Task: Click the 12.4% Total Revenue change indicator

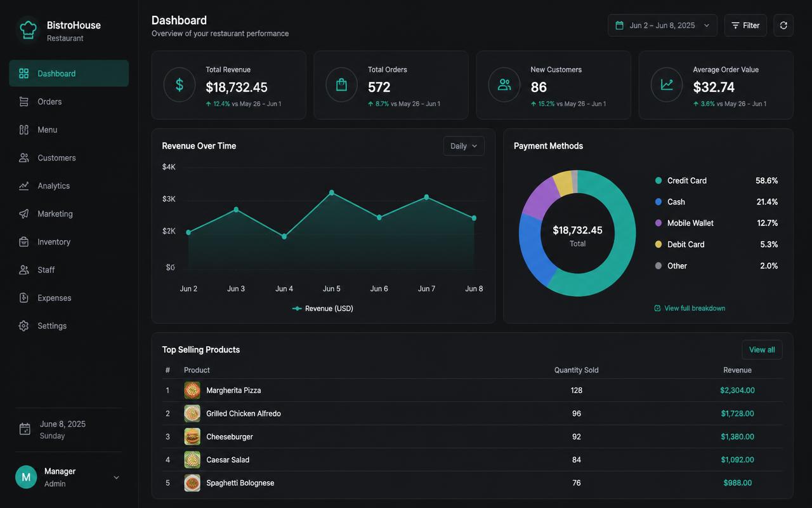Action: tap(218, 104)
